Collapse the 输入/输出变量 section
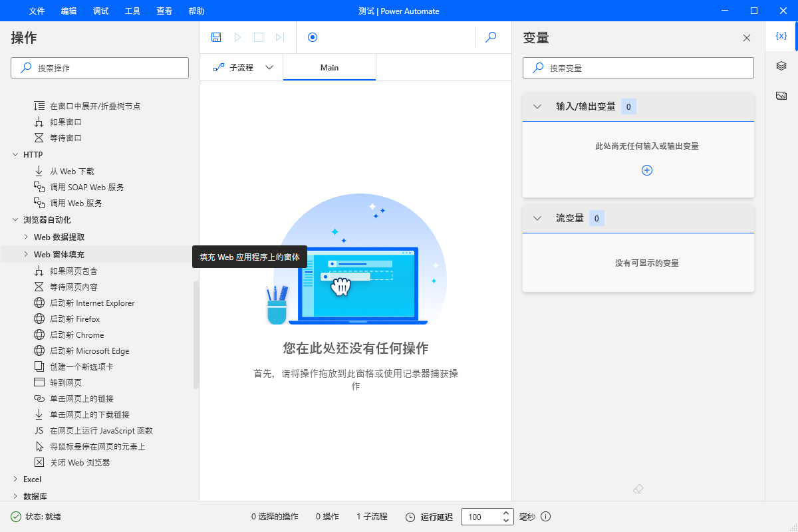 coord(537,106)
